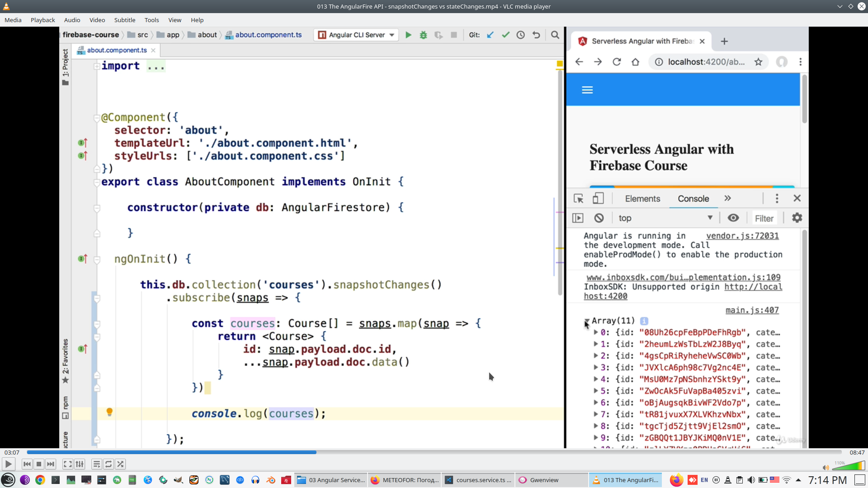Click the remaining time label 08:47
The width and height of the screenshot is (868, 488).
coord(857,452)
